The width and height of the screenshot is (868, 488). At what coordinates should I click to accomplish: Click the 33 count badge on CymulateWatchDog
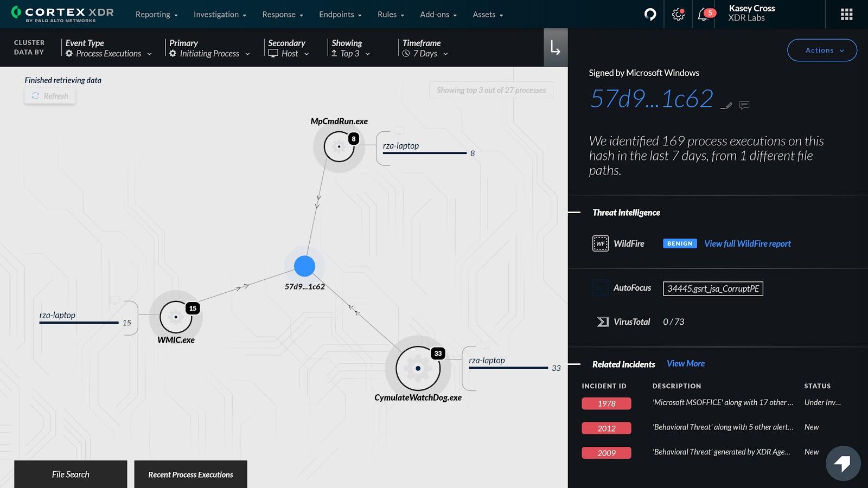[x=438, y=354]
